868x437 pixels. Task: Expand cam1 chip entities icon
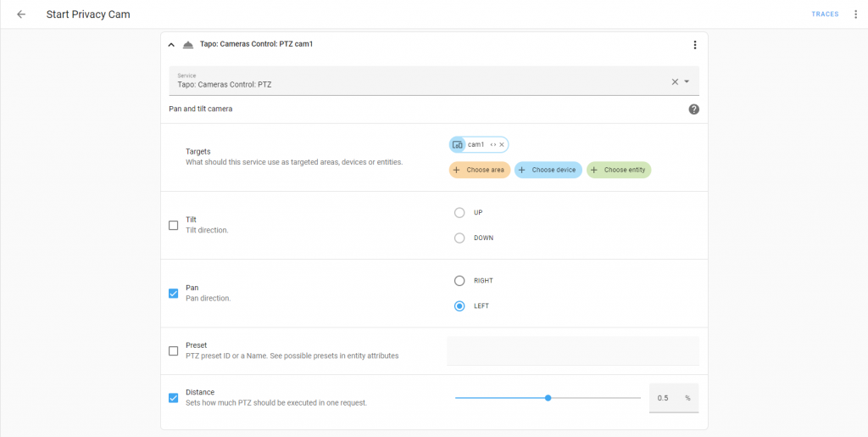click(x=492, y=145)
